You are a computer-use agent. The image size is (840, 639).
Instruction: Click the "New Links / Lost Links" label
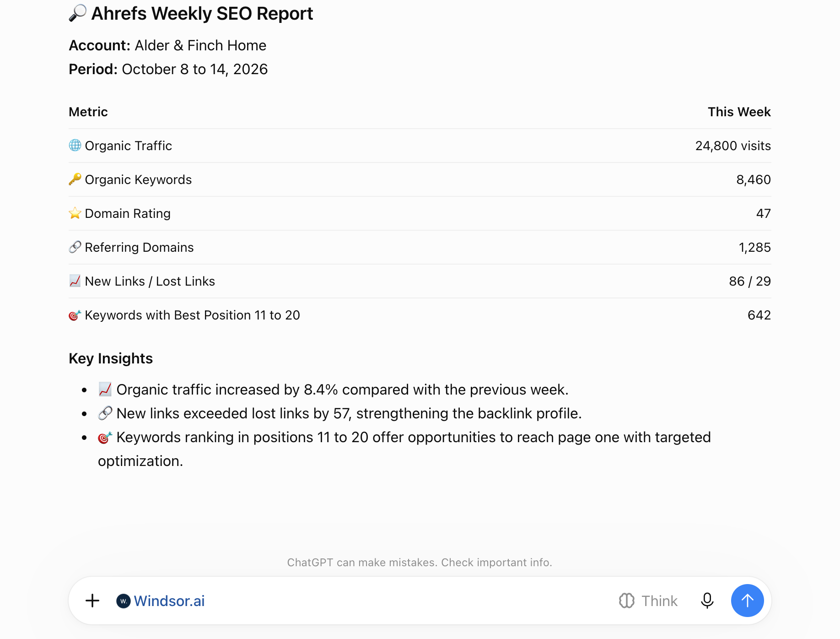coord(150,281)
